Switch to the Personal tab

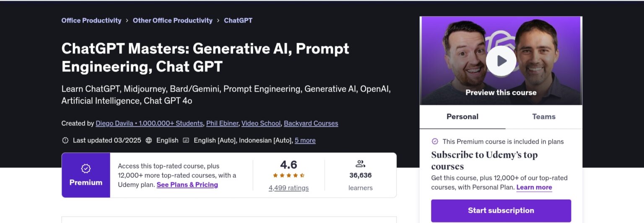click(462, 117)
